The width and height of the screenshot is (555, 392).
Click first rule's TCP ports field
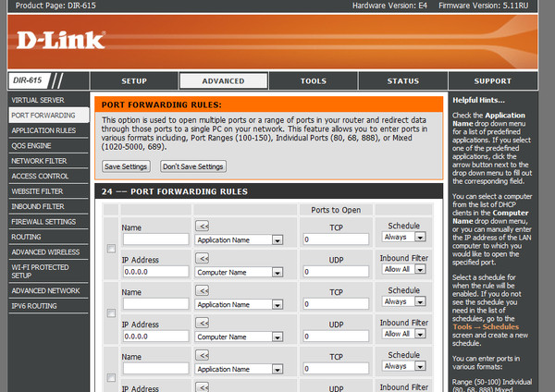click(x=336, y=239)
